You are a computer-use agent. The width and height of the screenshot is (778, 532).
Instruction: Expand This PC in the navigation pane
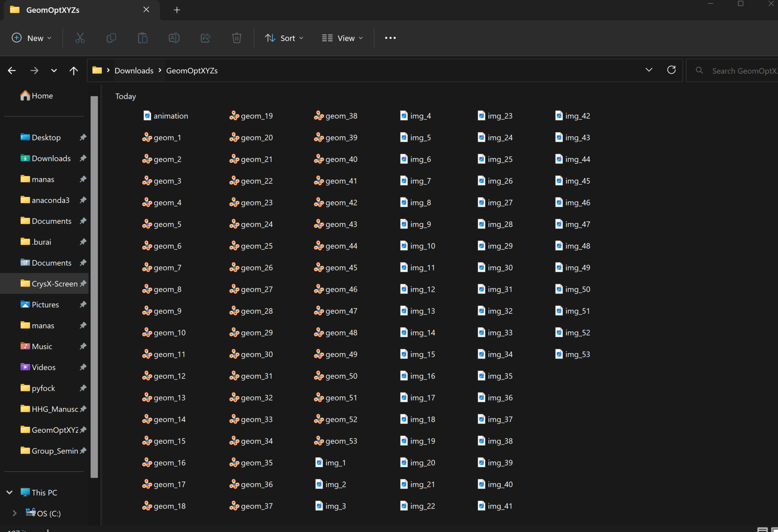(x=9, y=492)
